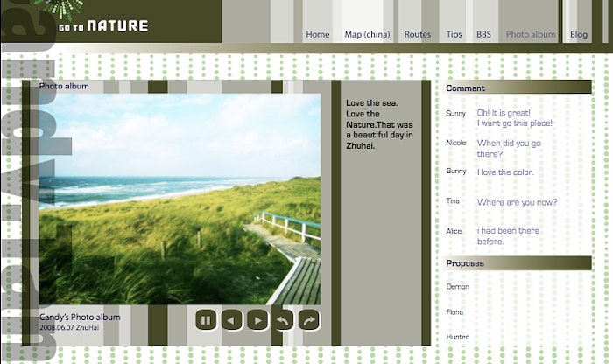The image size is (613, 364).
Task: Open the Tips section
Action: [454, 34]
